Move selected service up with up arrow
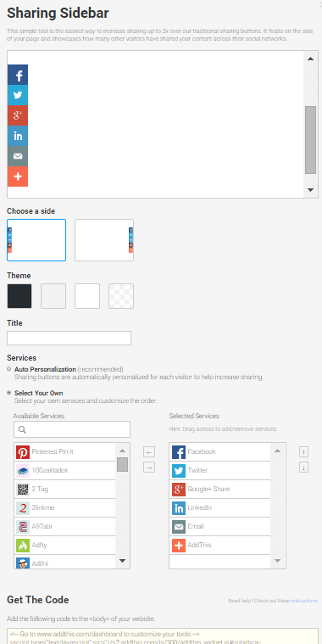 (x=303, y=452)
